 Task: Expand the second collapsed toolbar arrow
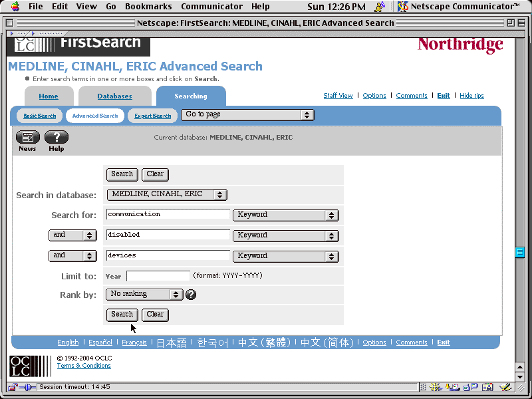click(x=33, y=34)
